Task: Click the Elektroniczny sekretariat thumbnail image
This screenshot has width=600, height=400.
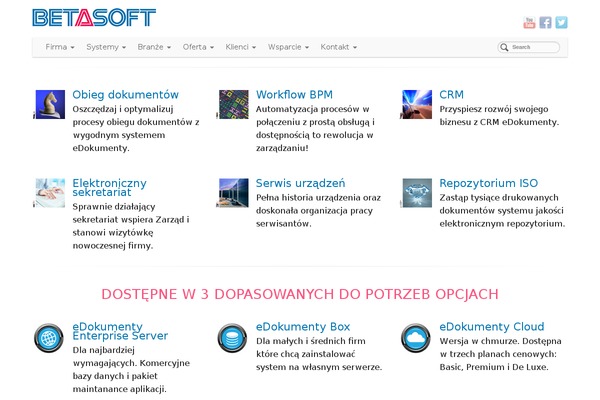Action: (50, 193)
